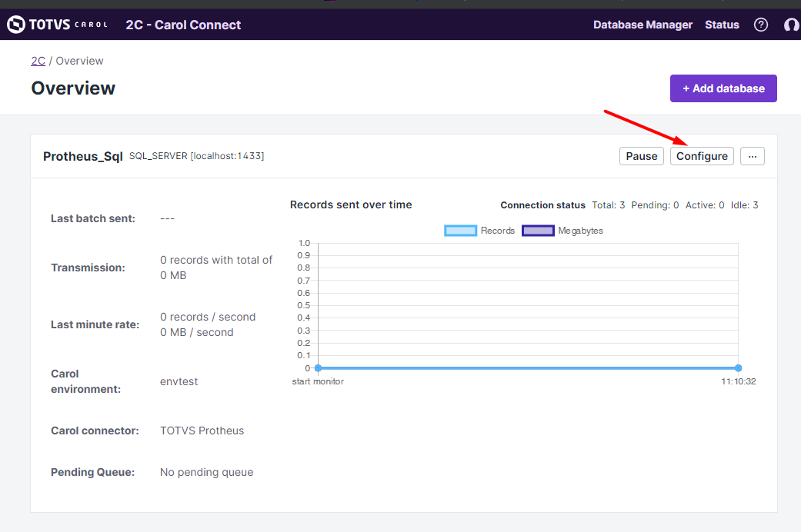This screenshot has height=532, width=801.
Task: Pause the Protheus_Sql database
Action: coord(641,156)
